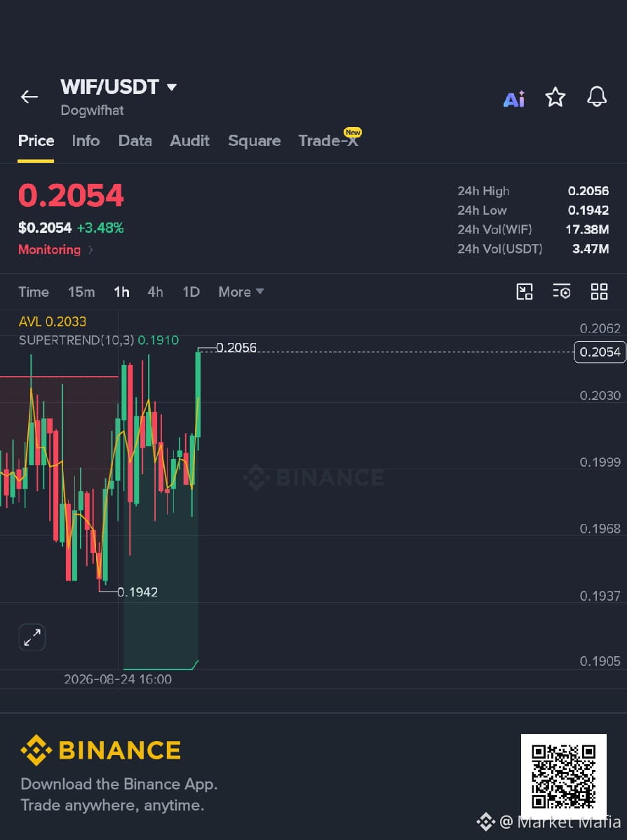The height and width of the screenshot is (840, 627).
Task: Click the Binance logo in footer banner
Action: 101,750
